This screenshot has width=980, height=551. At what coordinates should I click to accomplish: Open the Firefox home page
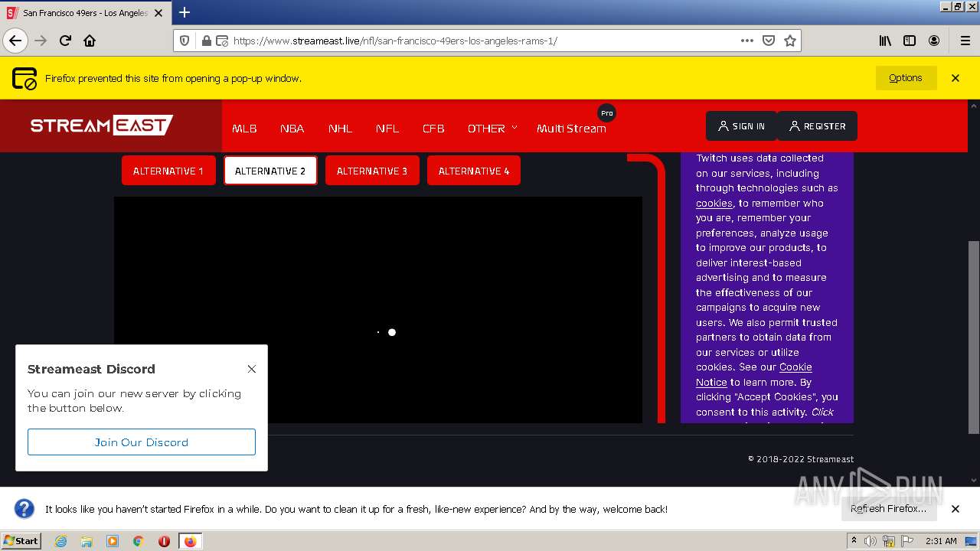[x=90, y=41]
